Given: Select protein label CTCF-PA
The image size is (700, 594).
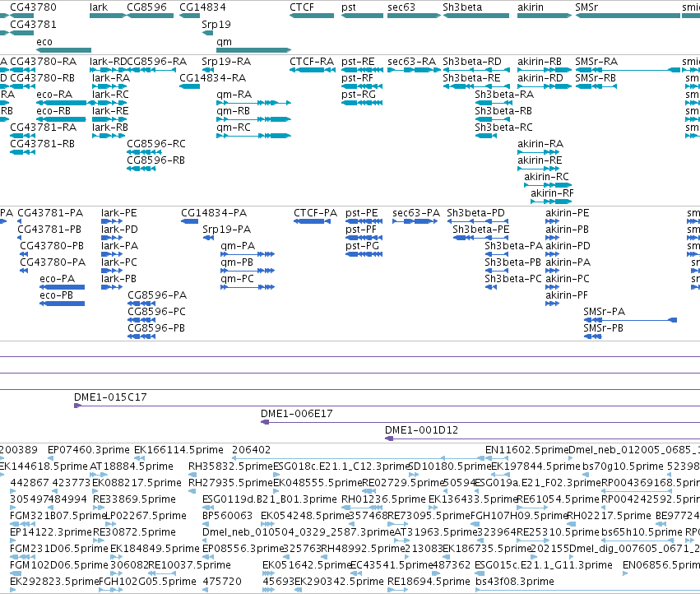Looking at the screenshot, I should tap(316, 213).
